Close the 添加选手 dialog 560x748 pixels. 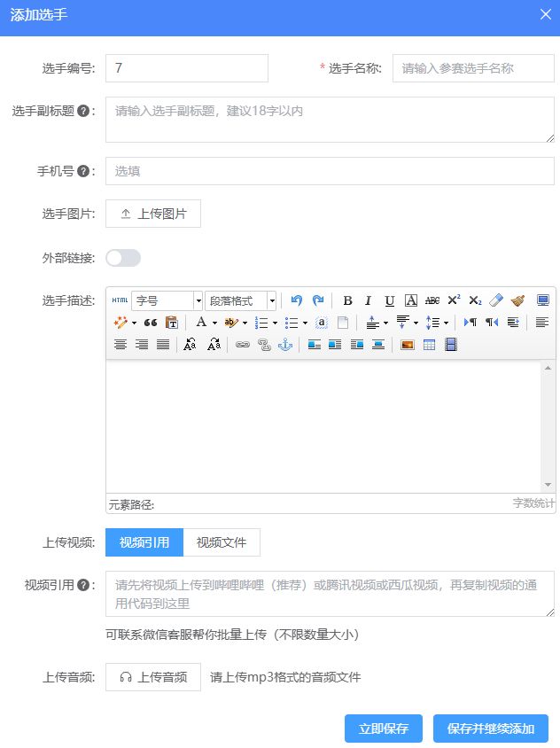(546, 15)
